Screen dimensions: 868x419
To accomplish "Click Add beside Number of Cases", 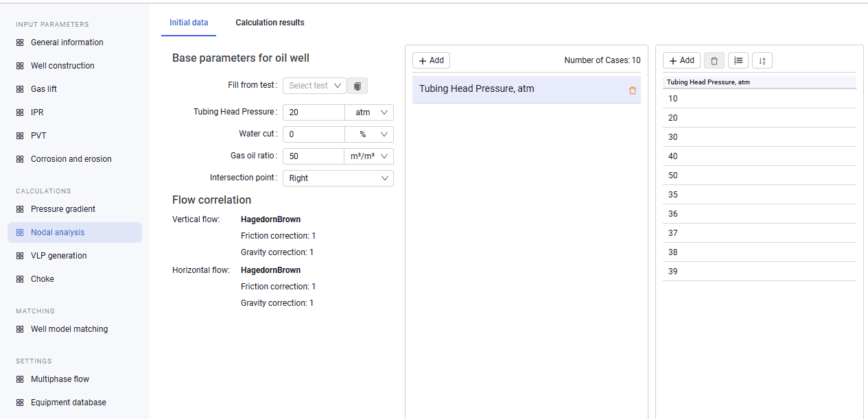I will [431, 60].
